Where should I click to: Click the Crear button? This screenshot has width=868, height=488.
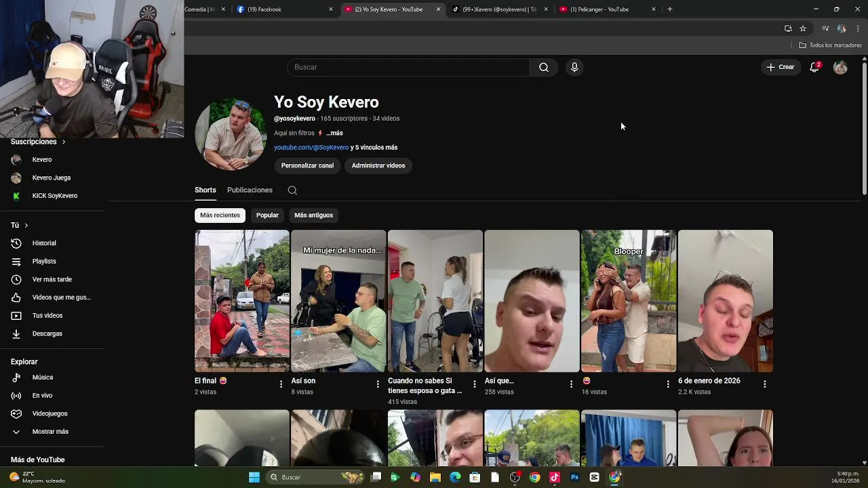point(781,67)
